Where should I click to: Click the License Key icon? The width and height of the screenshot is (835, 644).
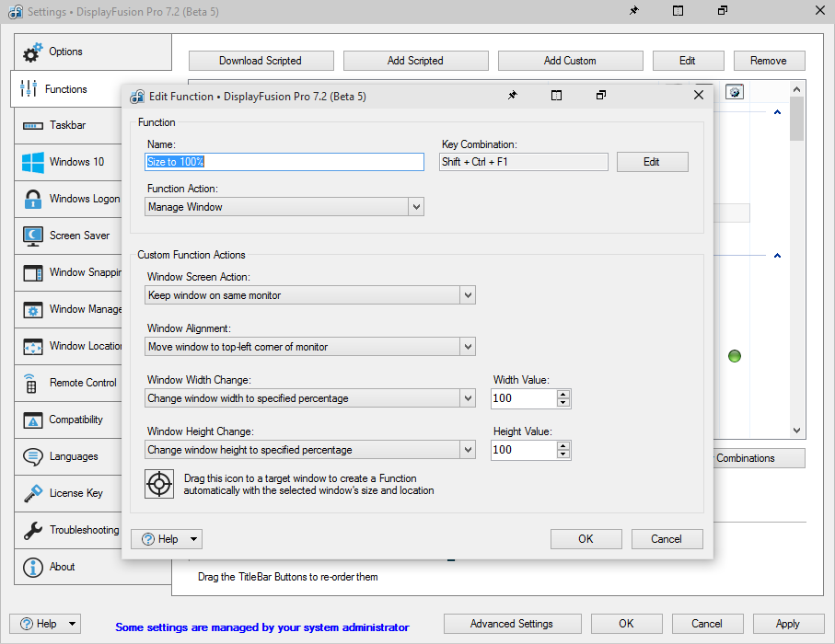click(x=33, y=493)
